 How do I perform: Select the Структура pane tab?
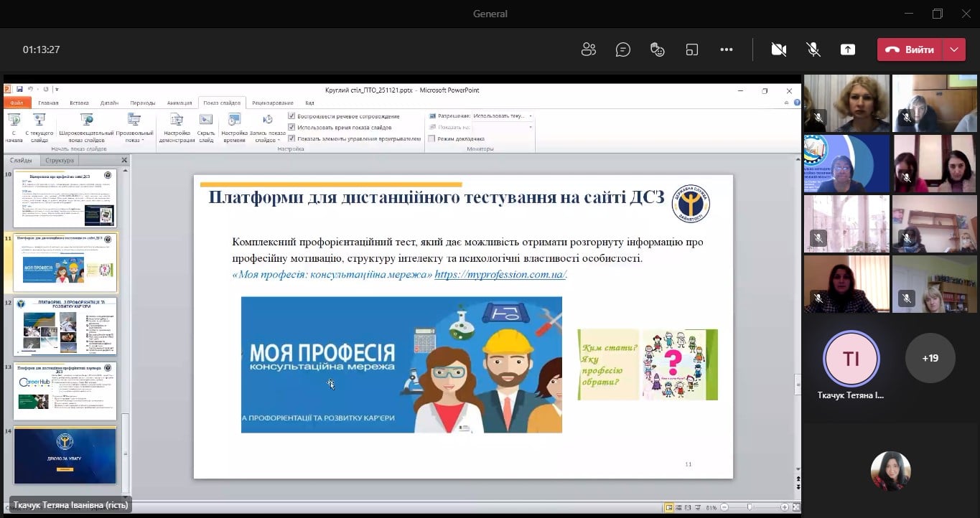coord(60,161)
